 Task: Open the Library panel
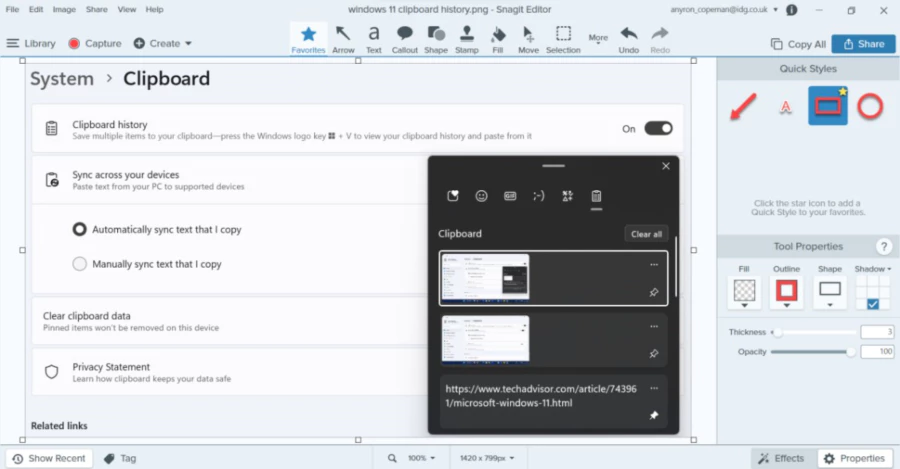pos(31,44)
